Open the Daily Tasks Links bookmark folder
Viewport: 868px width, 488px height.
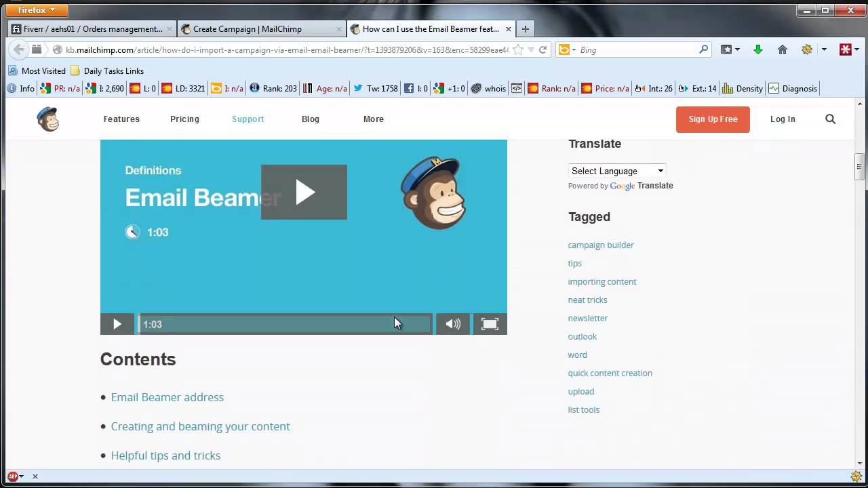(x=107, y=70)
